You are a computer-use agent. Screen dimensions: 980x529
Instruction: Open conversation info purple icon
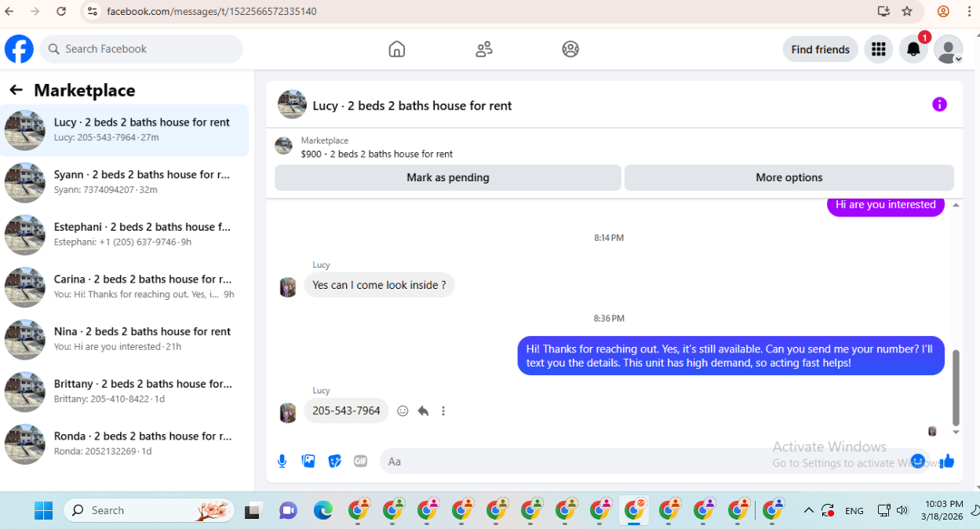939,104
